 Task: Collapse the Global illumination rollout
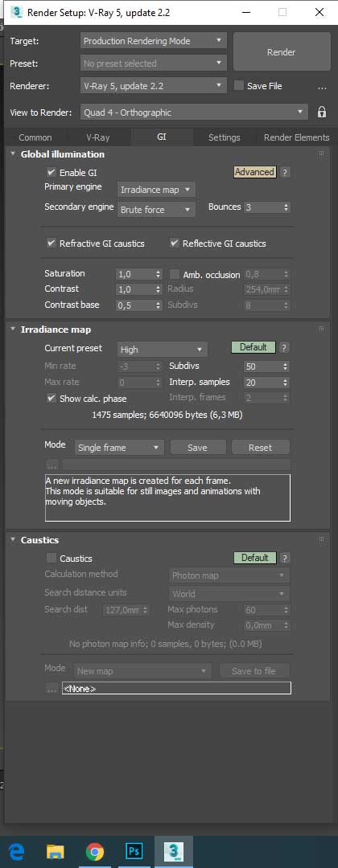[13, 154]
